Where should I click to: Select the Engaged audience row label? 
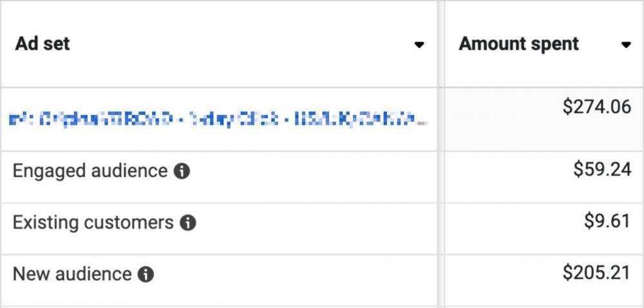pos(90,171)
